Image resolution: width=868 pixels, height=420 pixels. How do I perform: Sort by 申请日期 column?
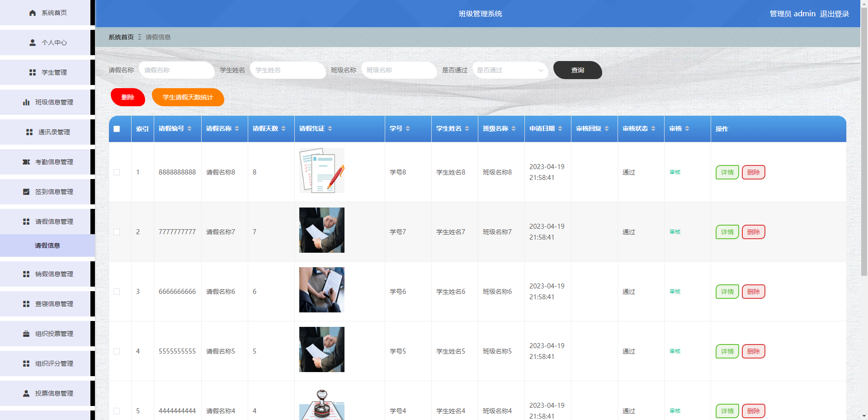pyautogui.click(x=561, y=128)
